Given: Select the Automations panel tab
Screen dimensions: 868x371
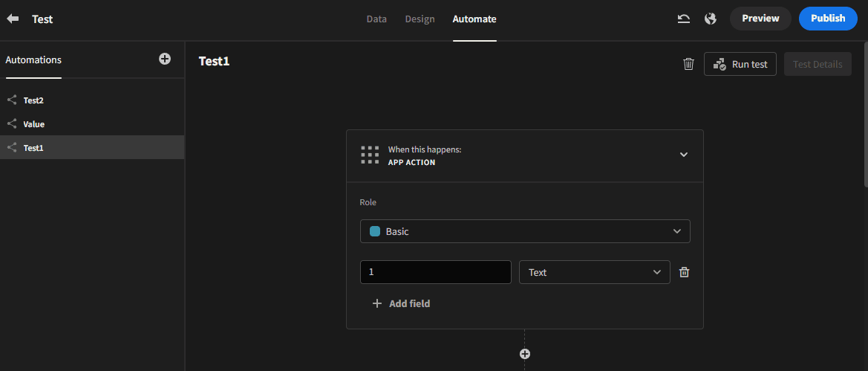Looking at the screenshot, I should pyautogui.click(x=33, y=60).
